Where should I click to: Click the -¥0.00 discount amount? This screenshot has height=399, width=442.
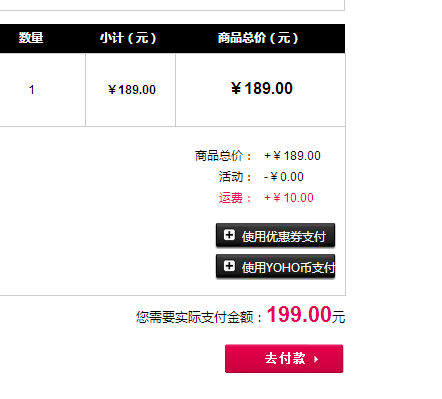[284, 177]
